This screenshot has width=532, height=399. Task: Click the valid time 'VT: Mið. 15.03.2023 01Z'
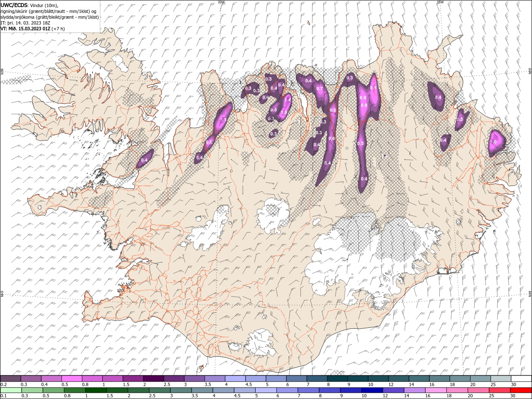[25, 29]
